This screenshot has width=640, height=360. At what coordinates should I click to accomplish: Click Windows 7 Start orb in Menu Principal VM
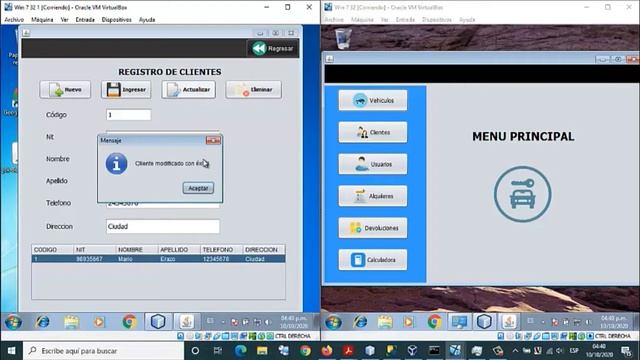333,322
